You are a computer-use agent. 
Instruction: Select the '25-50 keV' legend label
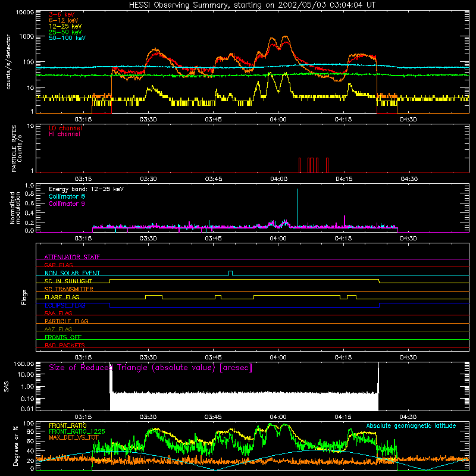click(x=65, y=32)
